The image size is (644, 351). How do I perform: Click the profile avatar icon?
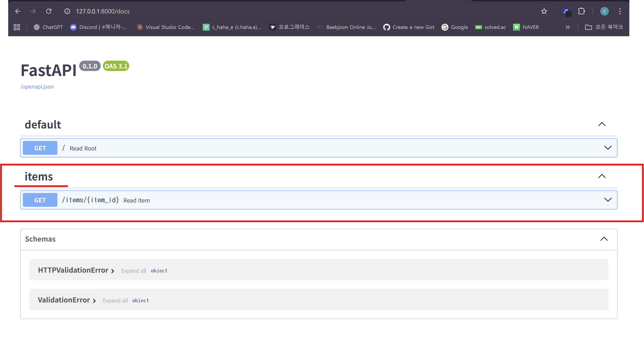604,11
